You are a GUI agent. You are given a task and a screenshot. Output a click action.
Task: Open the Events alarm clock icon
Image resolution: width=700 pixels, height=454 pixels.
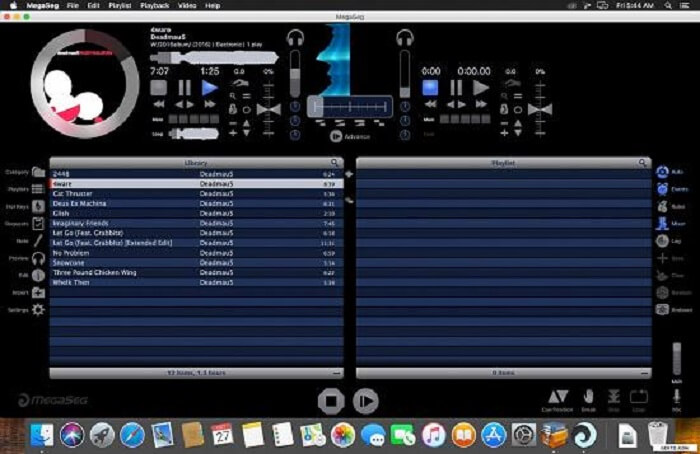coord(662,189)
